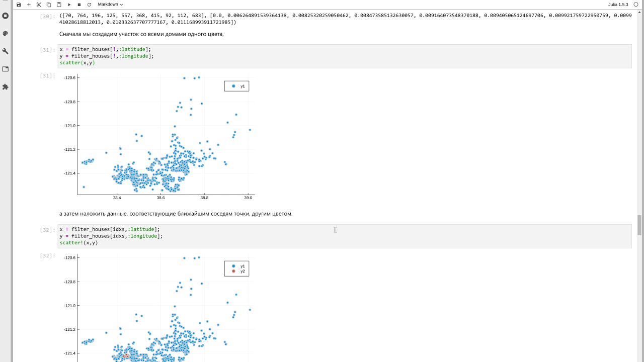Paste cell from clipboard
The height and width of the screenshot is (362, 644).
(x=59, y=5)
